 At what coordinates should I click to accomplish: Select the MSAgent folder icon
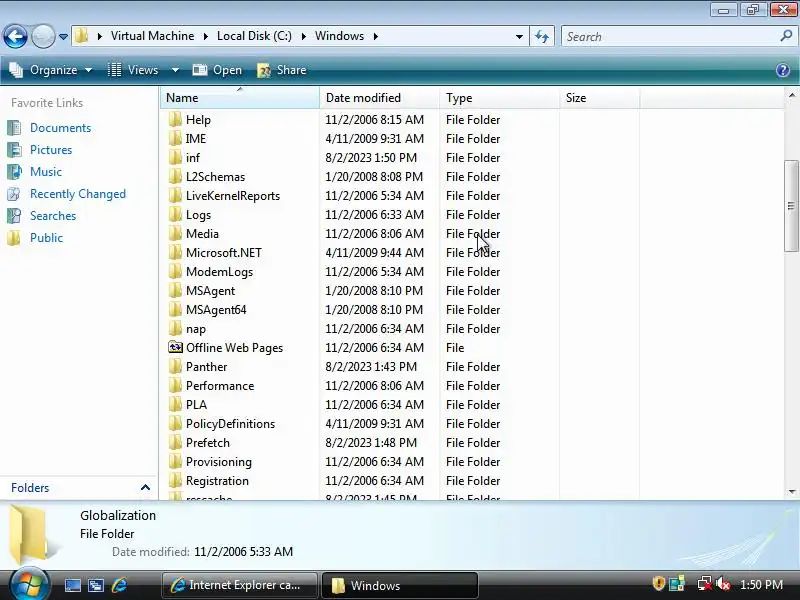click(175, 290)
